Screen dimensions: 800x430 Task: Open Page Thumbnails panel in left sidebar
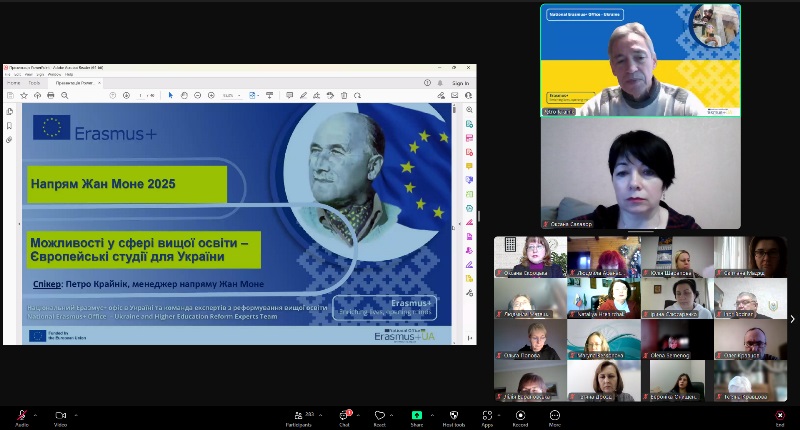[9, 112]
